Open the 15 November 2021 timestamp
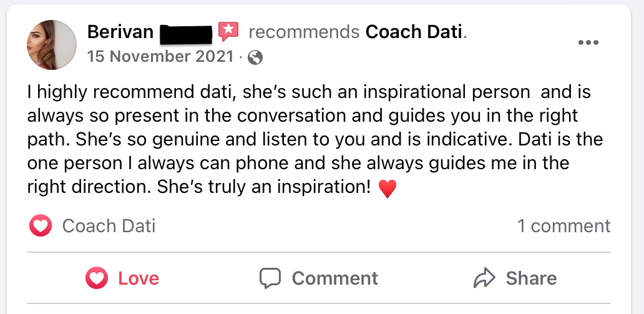The width and height of the screenshot is (644, 314). (160, 57)
